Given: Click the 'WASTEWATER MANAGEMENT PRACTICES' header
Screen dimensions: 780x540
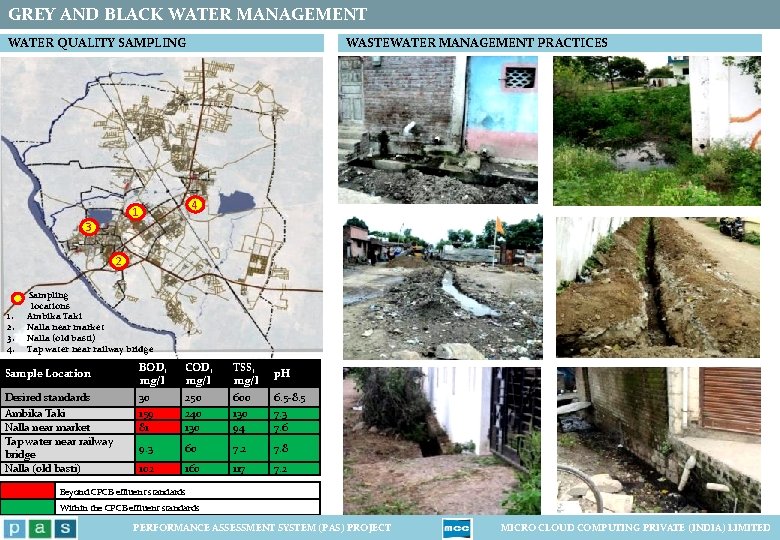Looking at the screenshot, I should point(477,43).
